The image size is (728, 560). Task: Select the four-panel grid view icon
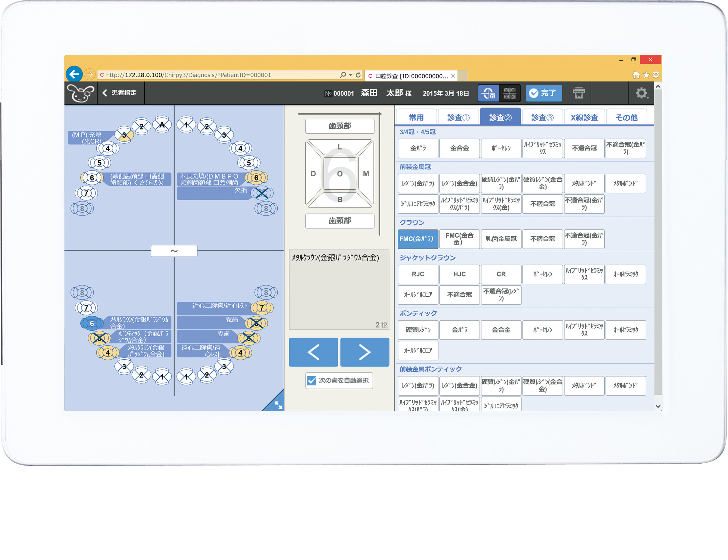pos(509,93)
